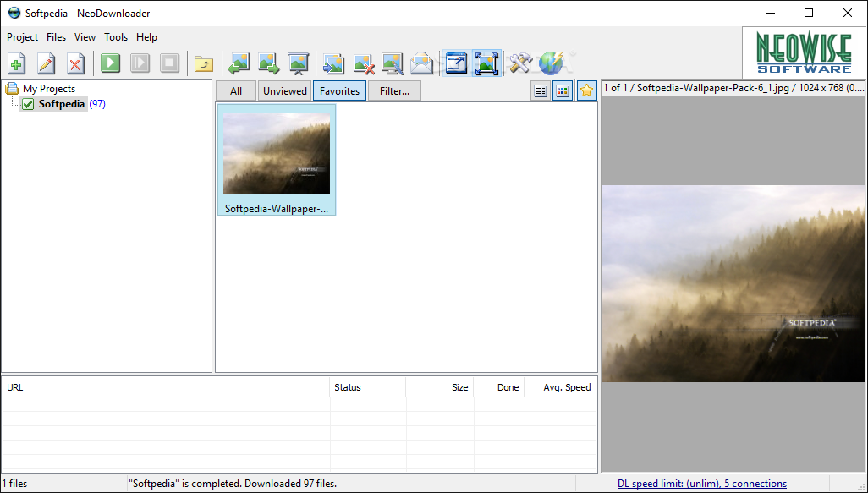
Task: Start download with the green play icon
Action: pyautogui.click(x=111, y=63)
